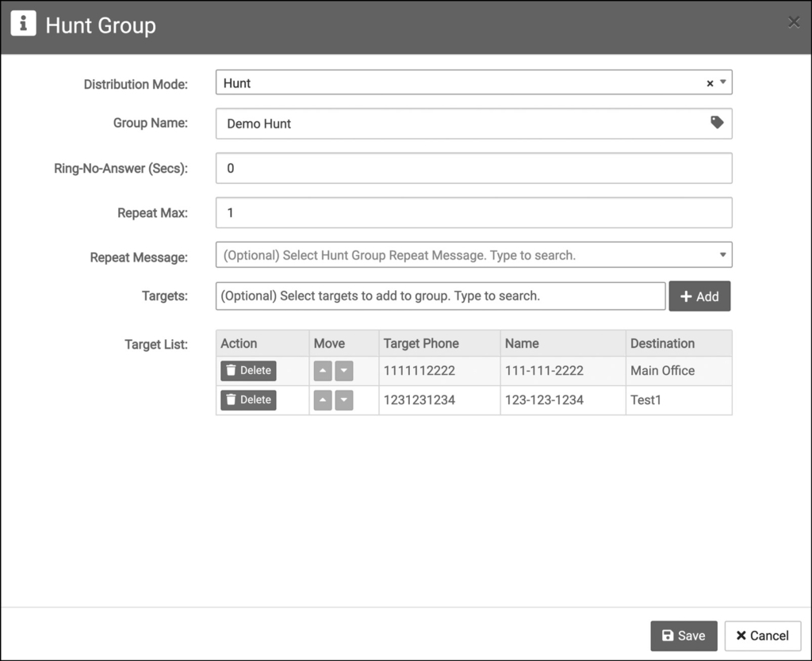Clear Distribution Mode using the x icon
Viewport: 812px width, 661px height.
coord(708,82)
